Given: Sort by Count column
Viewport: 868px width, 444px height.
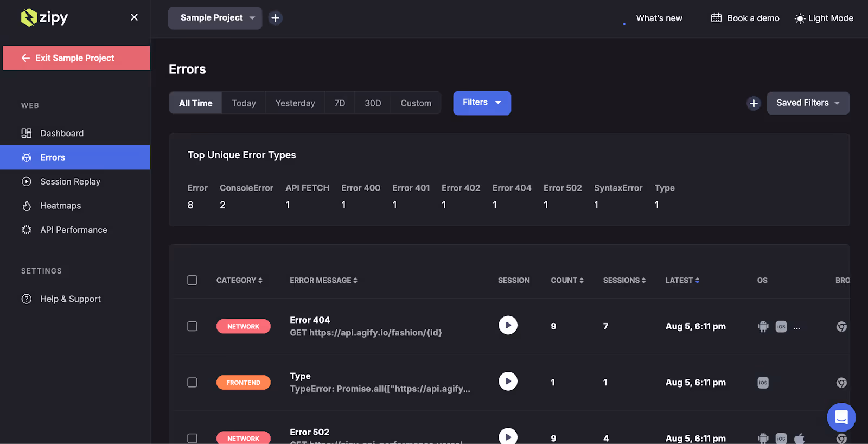Looking at the screenshot, I should (x=567, y=280).
